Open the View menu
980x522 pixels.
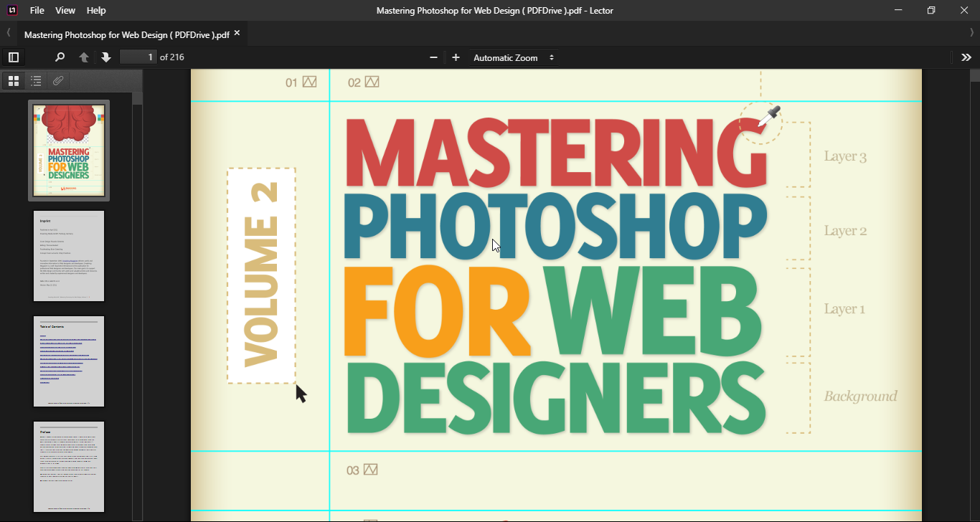pyautogui.click(x=65, y=10)
